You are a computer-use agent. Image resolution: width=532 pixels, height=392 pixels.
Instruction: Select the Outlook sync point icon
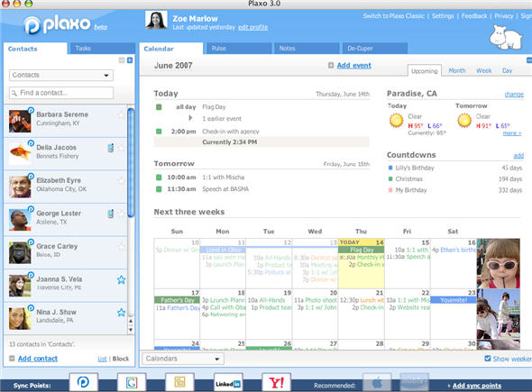(179, 382)
